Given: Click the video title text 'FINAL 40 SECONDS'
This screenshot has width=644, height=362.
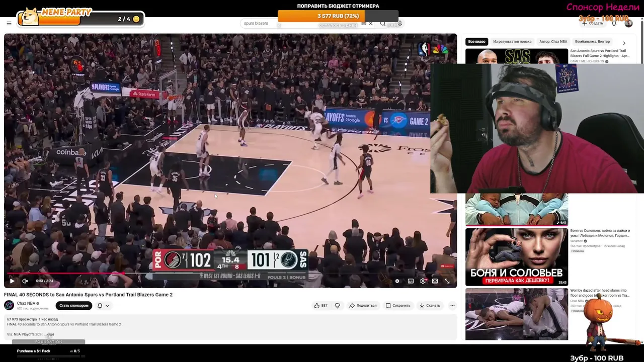Looking at the screenshot, I should pos(88,295).
